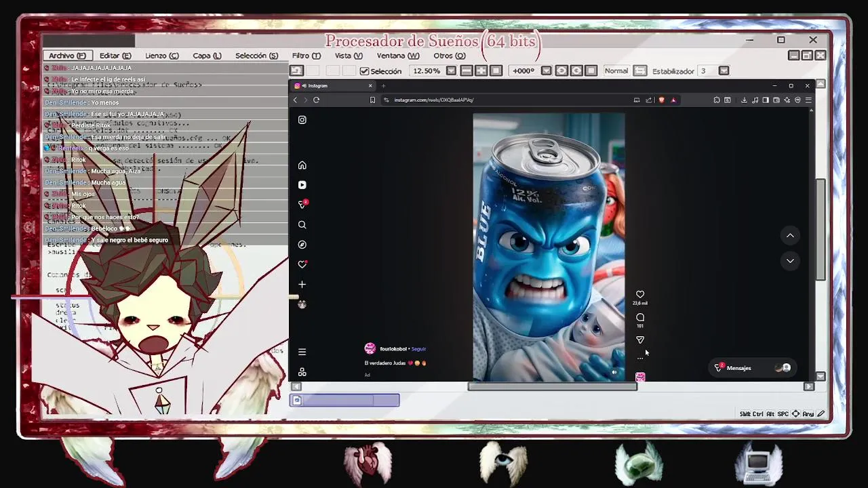Open the zoom 12.50% dropdown arrow

point(451,70)
